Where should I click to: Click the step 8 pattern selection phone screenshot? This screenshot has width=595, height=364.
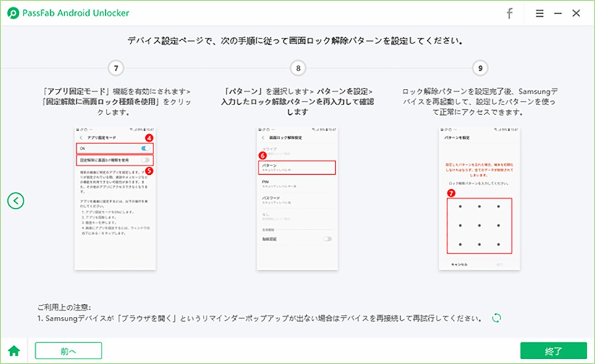point(297,199)
